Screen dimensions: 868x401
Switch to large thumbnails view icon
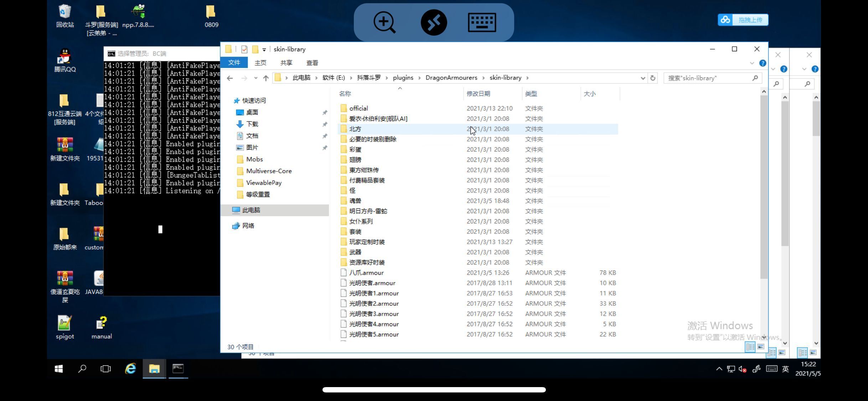(x=760, y=347)
